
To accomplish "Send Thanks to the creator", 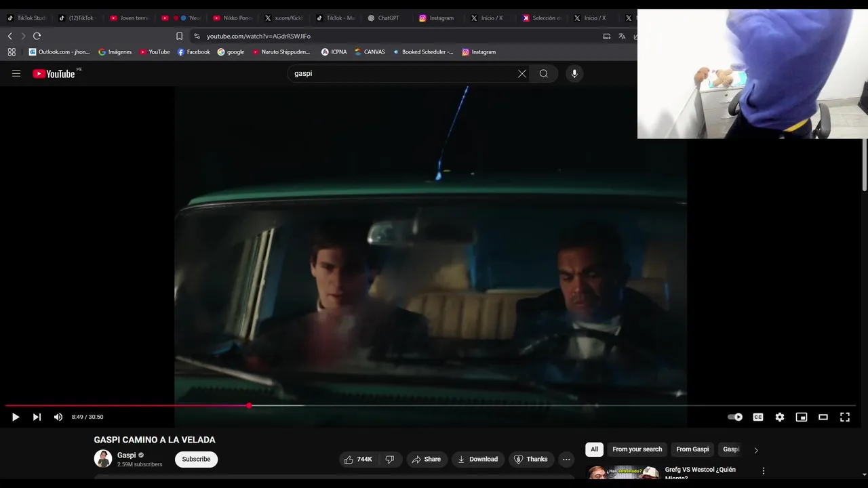I will [531, 459].
